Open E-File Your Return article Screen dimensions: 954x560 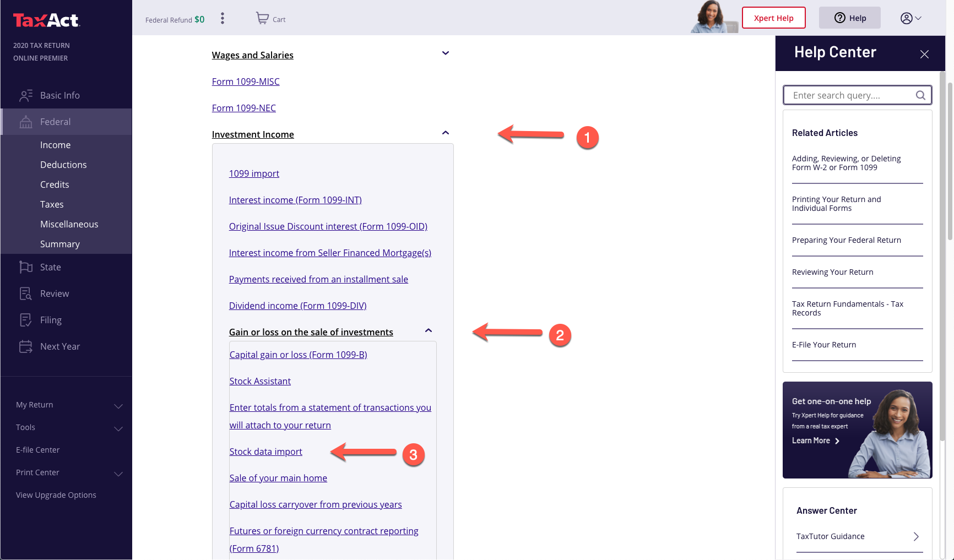point(824,345)
